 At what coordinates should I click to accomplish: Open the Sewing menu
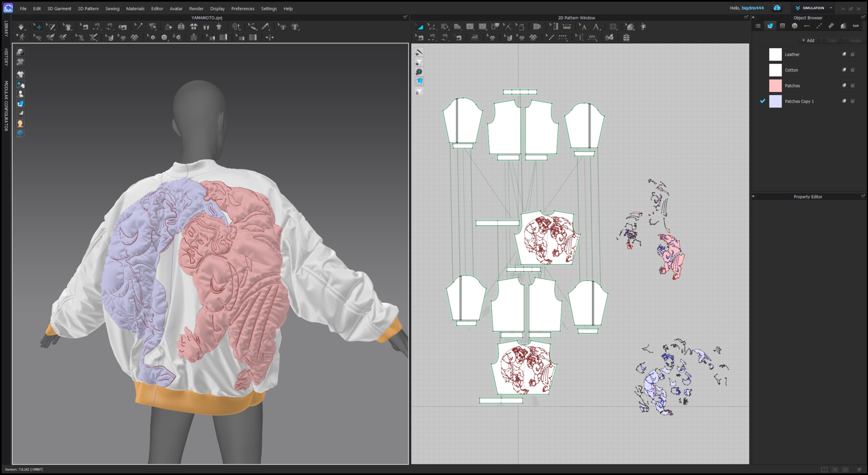112,8
